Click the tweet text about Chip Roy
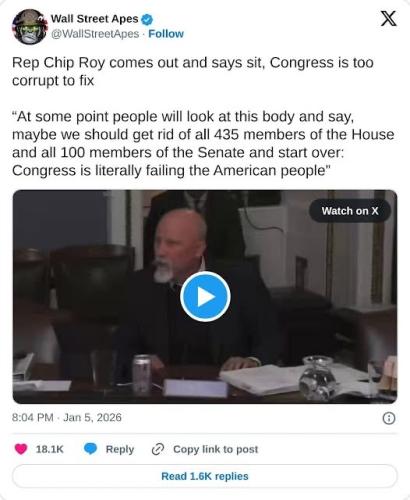410x500 pixels. (x=193, y=71)
